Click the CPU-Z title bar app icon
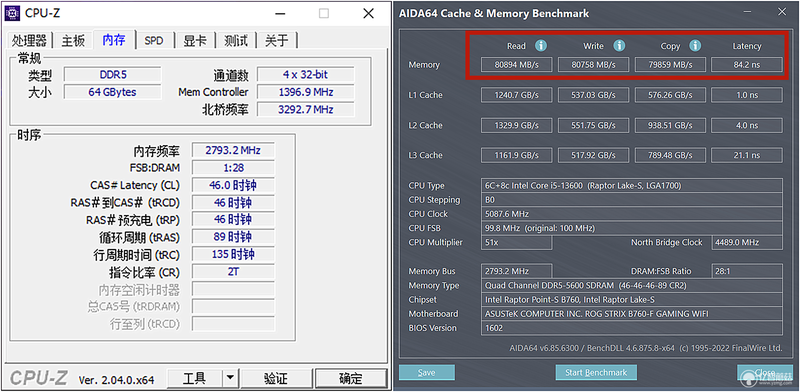 point(12,13)
